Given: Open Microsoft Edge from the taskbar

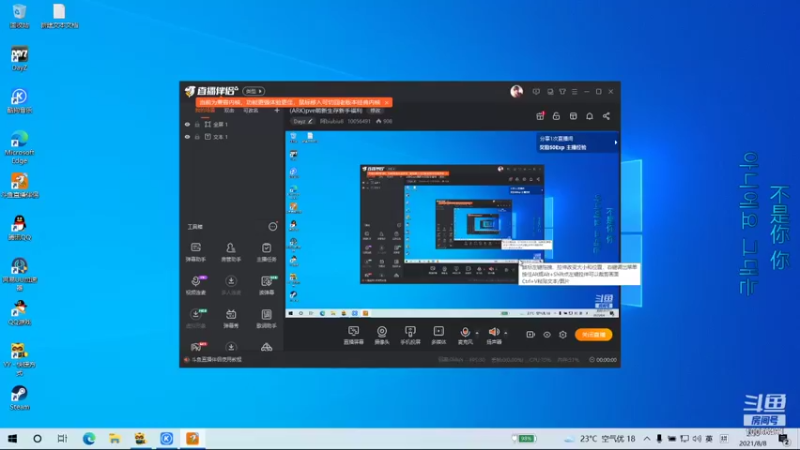Looking at the screenshot, I should coord(89,439).
